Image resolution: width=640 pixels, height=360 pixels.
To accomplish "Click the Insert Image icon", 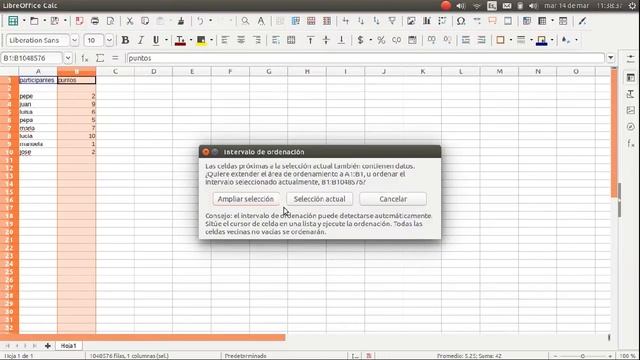I will point(411,21).
